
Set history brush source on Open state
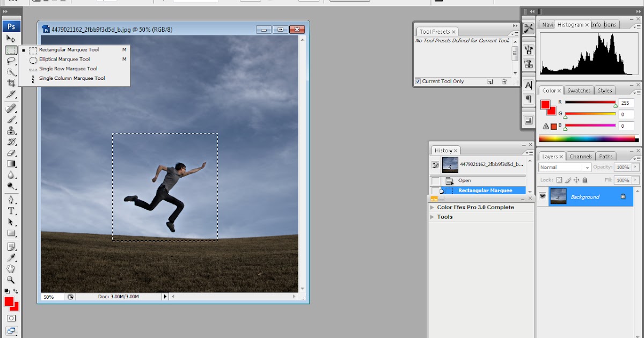tap(436, 181)
